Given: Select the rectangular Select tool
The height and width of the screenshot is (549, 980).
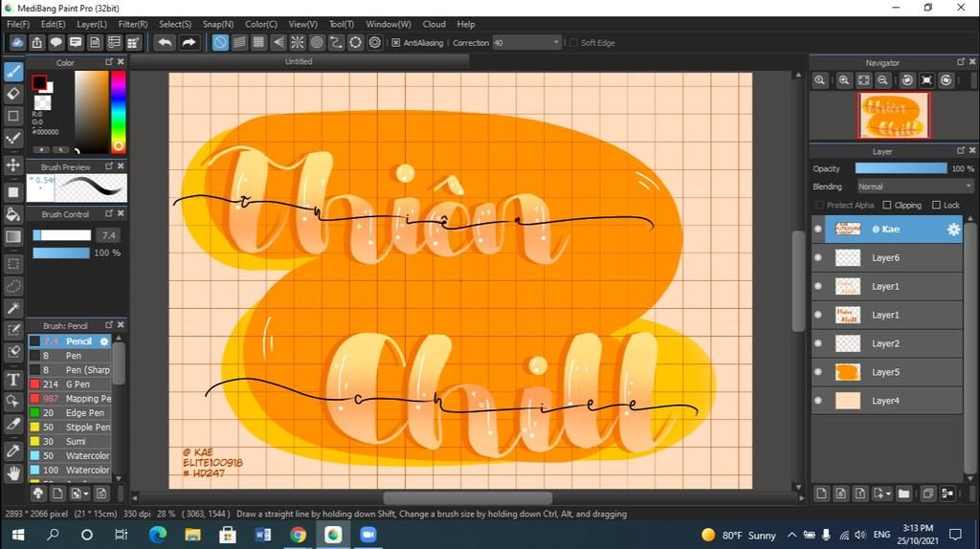Looking at the screenshot, I should click(13, 264).
